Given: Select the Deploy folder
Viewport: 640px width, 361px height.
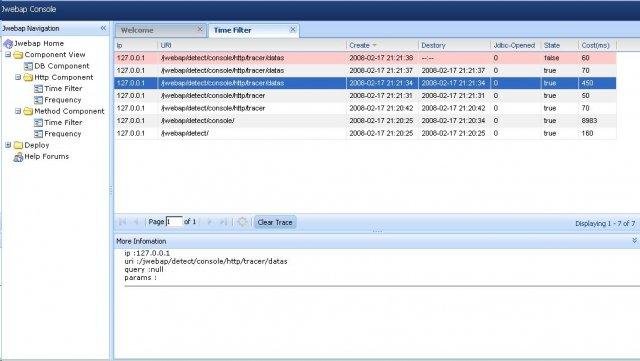Looking at the screenshot, I should click(37, 145).
